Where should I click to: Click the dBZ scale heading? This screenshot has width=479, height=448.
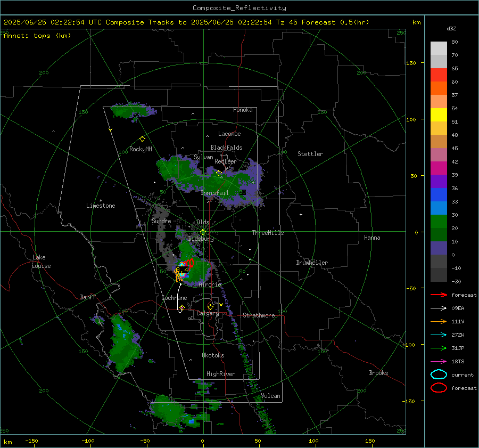click(451, 28)
